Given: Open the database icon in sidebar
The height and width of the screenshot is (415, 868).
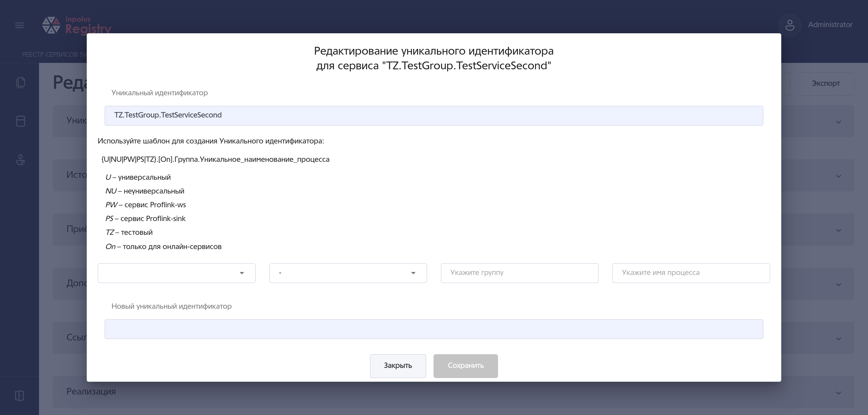Looking at the screenshot, I should pos(21,121).
